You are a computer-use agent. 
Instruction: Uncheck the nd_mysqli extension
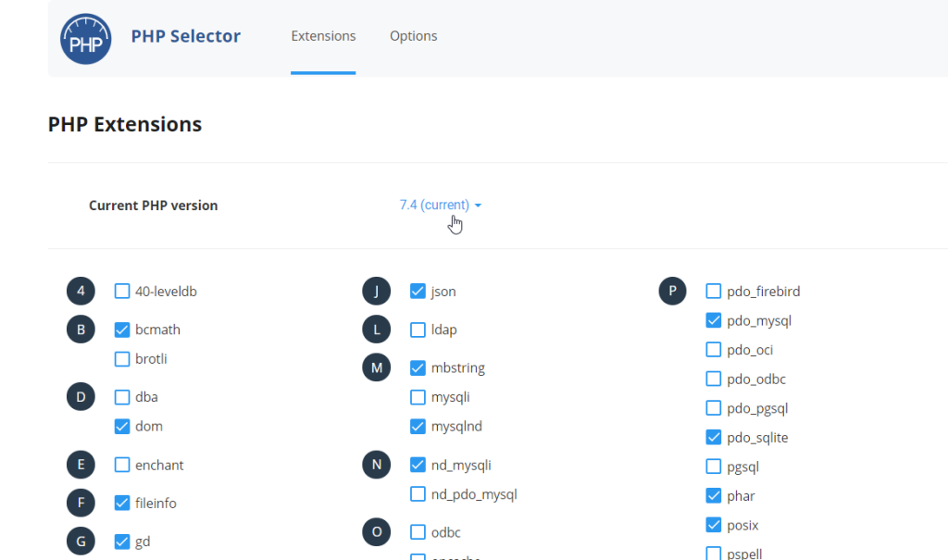tap(418, 465)
